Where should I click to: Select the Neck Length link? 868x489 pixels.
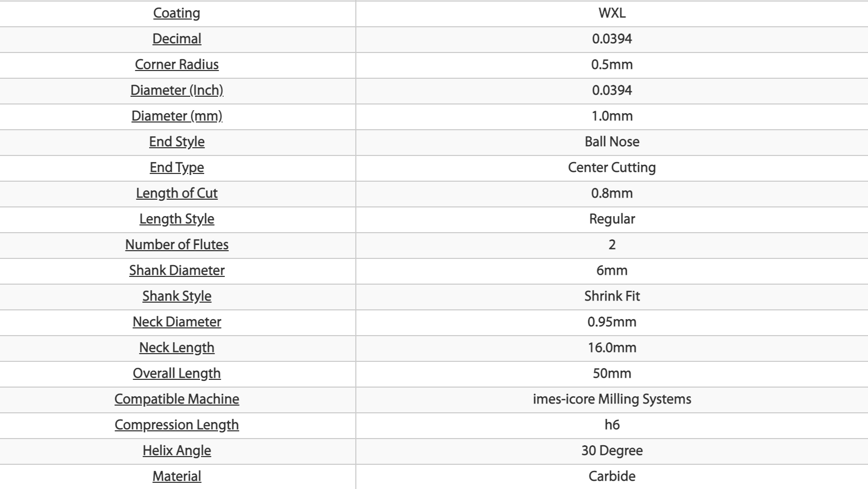tap(176, 348)
